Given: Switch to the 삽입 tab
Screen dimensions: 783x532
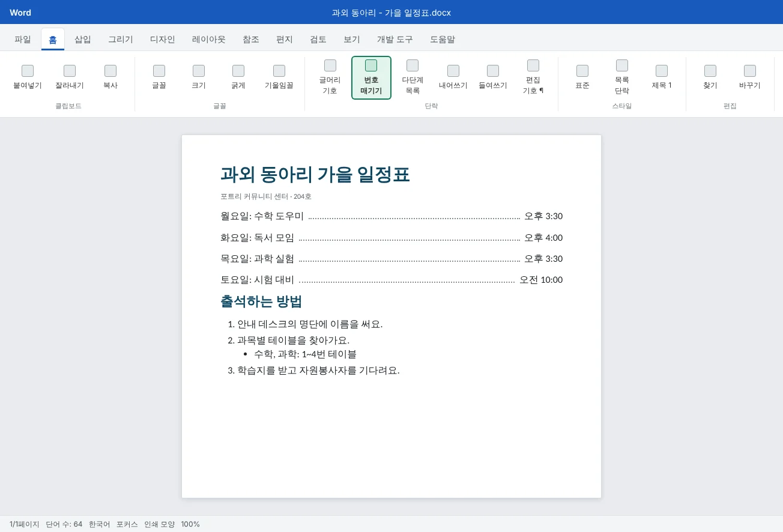Looking at the screenshot, I should coord(83,40).
